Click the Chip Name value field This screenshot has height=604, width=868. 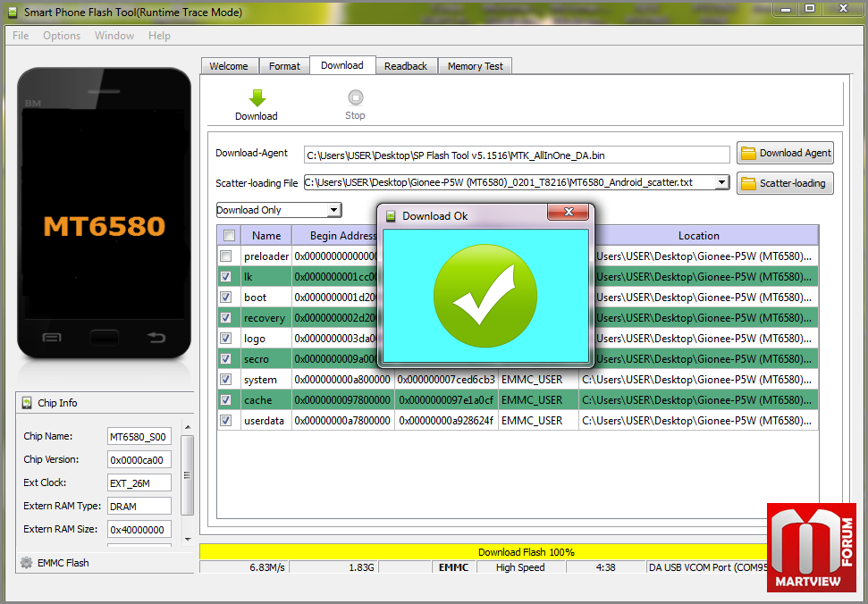pyautogui.click(x=139, y=436)
